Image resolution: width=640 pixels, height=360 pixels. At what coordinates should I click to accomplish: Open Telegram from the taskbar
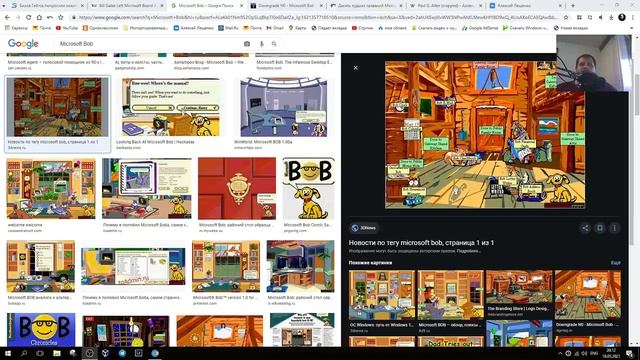[122, 353]
